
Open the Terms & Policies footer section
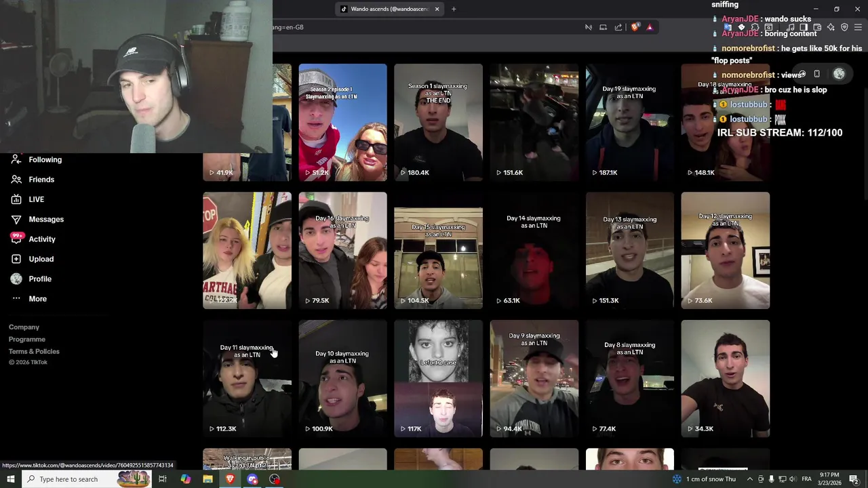click(34, 352)
